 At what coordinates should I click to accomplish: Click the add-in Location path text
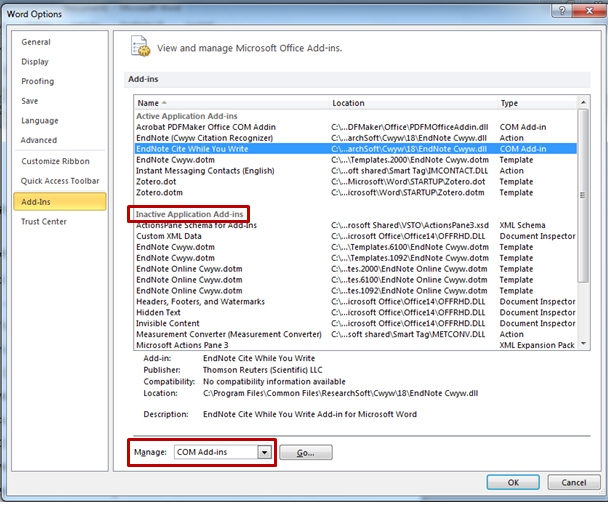(340, 393)
